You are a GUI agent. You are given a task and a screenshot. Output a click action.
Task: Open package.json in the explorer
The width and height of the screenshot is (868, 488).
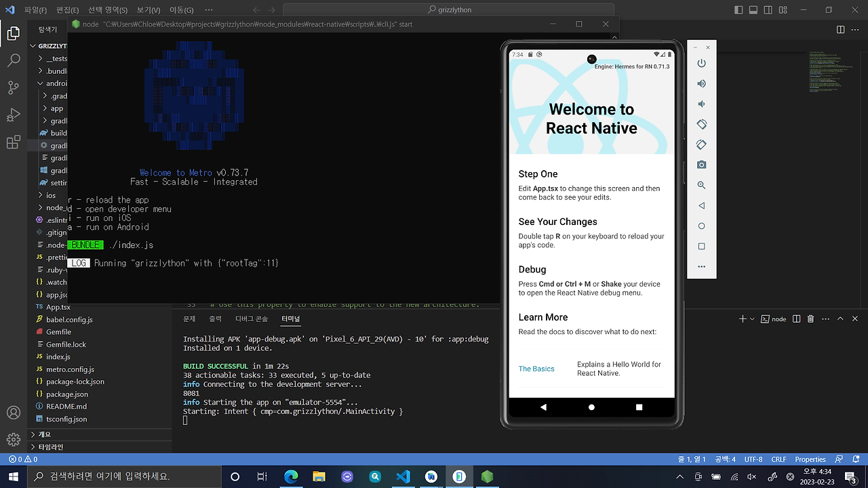pyautogui.click(x=67, y=394)
